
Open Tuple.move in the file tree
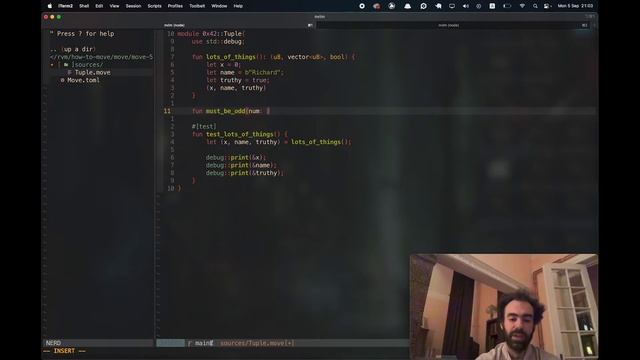pos(93,72)
